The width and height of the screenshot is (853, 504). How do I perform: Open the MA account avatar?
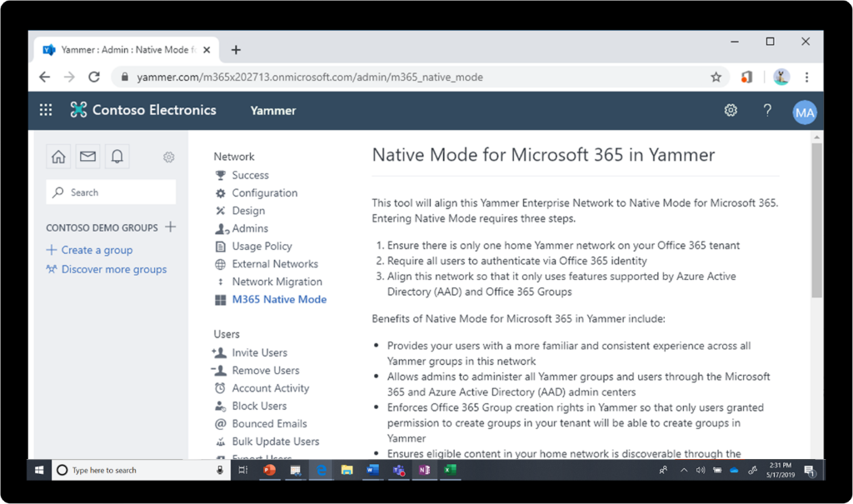click(x=804, y=111)
